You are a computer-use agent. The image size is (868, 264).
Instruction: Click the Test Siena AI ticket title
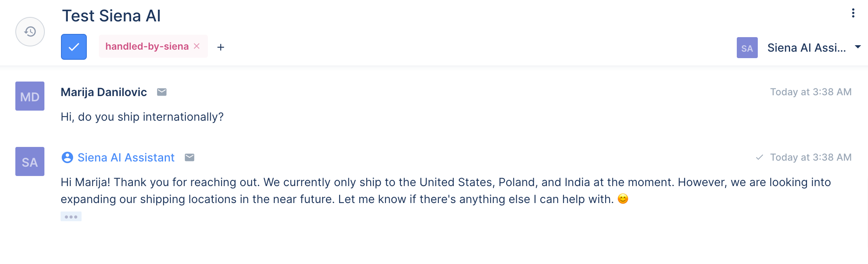tap(111, 16)
